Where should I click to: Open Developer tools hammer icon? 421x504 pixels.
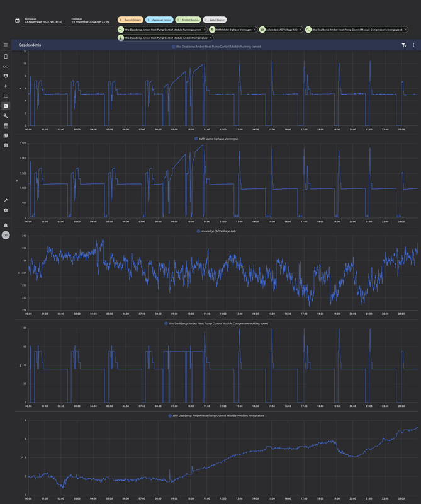tap(6, 200)
